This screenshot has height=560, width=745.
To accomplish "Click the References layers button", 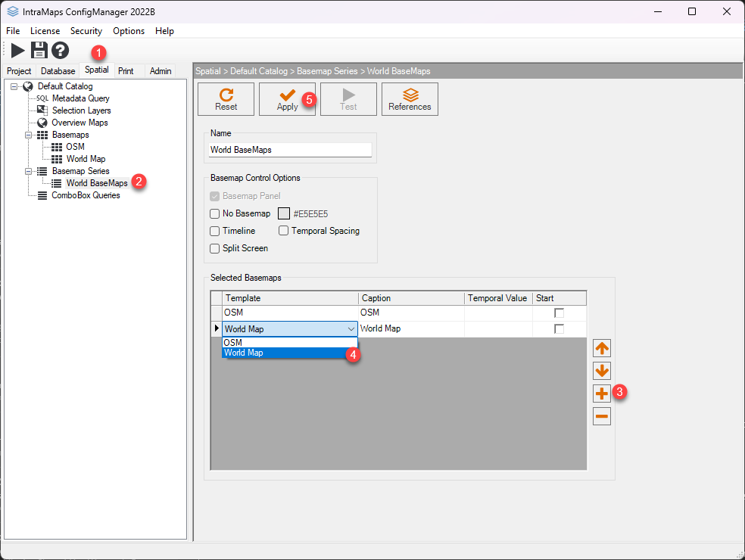I will pos(410,99).
